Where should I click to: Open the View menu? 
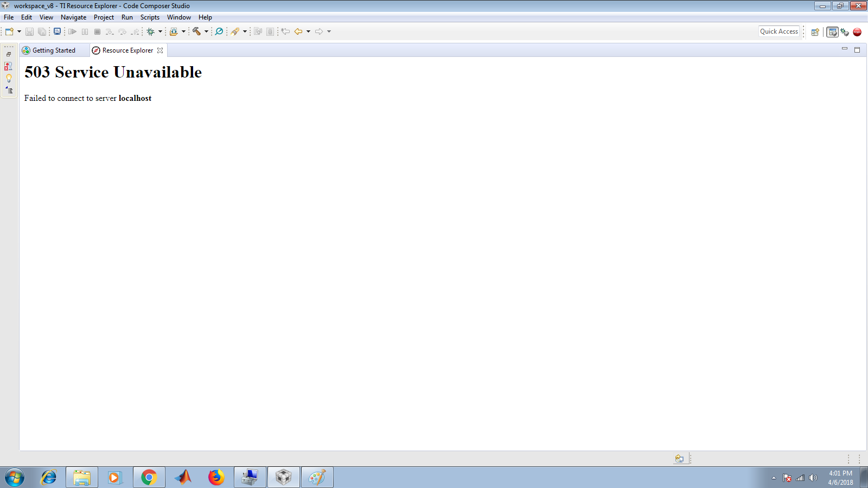tap(46, 17)
